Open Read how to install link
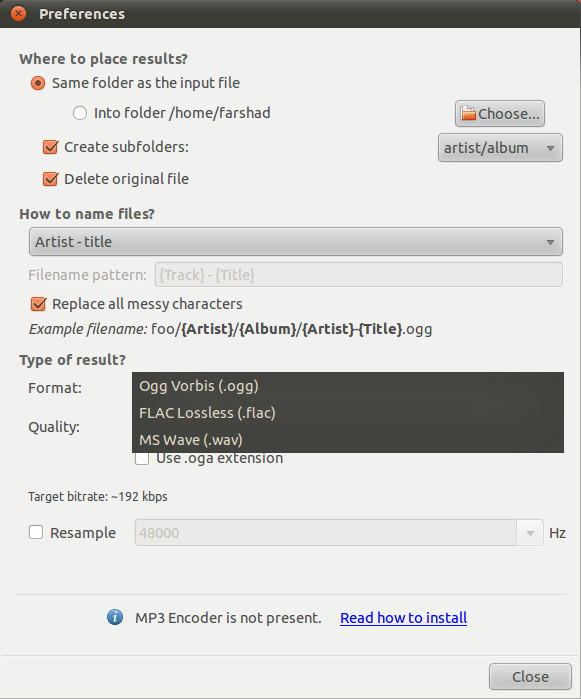Viewport: 581px width, 699px height. (x=404, y=618)
